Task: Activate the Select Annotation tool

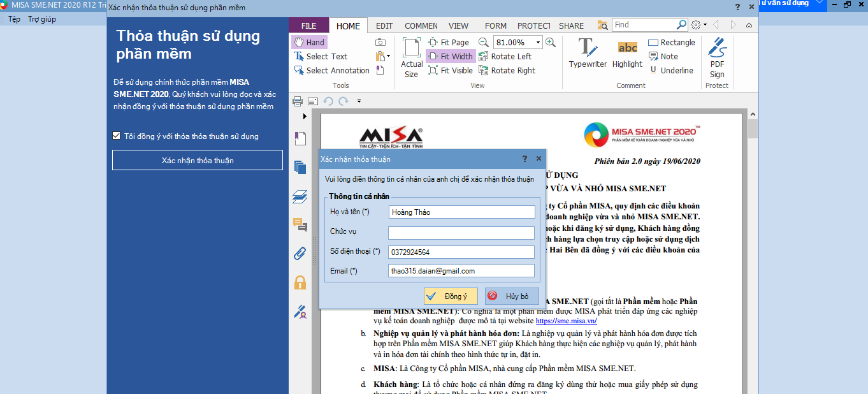Action: (x=331, y=70)
